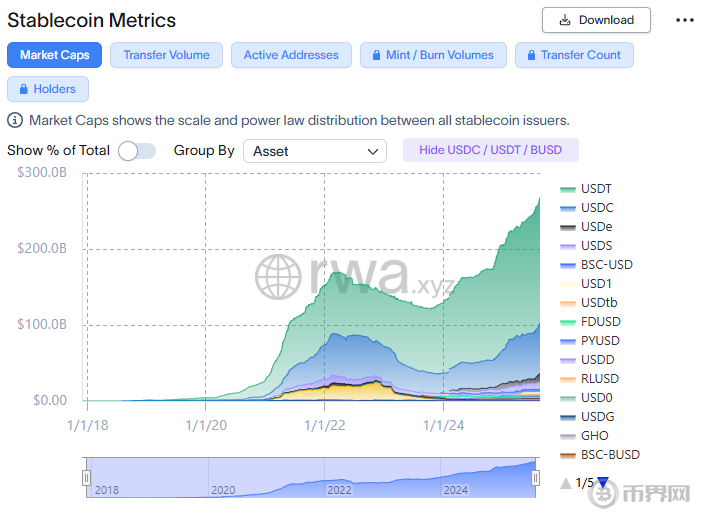Screen dimensions: 701x521
Task: Click the 1/1/24 x-axis label
Action: [444, 425]
